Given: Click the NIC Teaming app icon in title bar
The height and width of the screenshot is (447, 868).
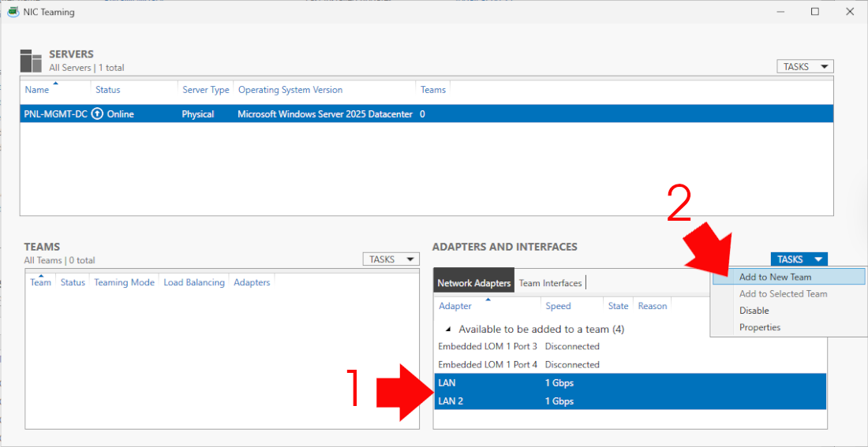Looking at the screenshot, I should 13,12.
